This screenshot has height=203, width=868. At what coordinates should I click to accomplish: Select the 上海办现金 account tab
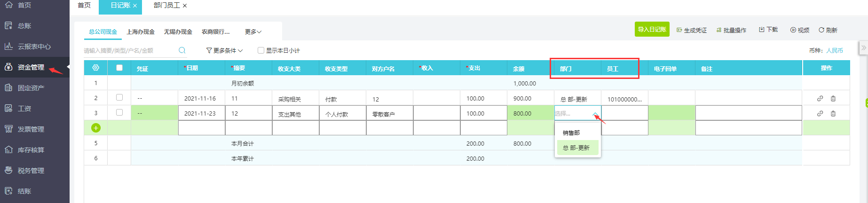pos(141,32)
